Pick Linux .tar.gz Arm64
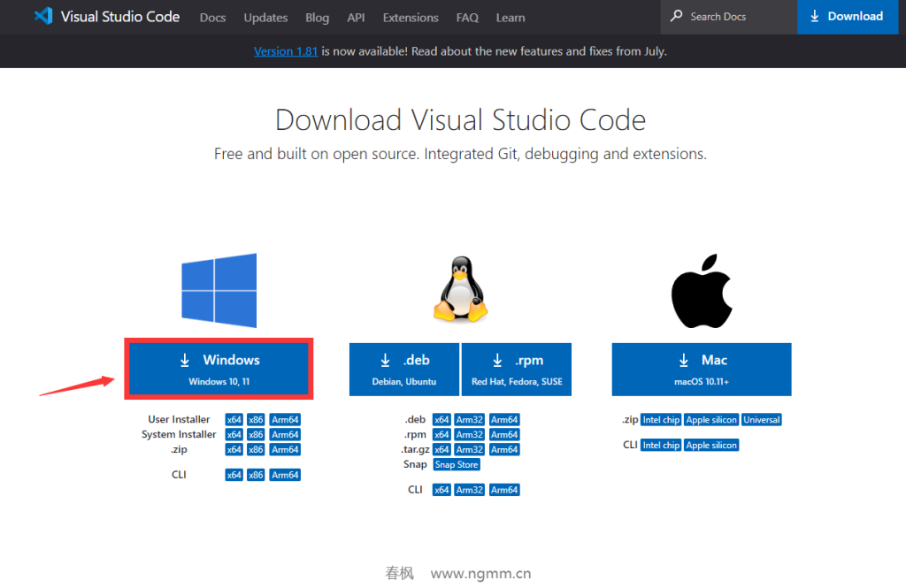This screenshot has height=588, width=906. (x=504, y=449)
